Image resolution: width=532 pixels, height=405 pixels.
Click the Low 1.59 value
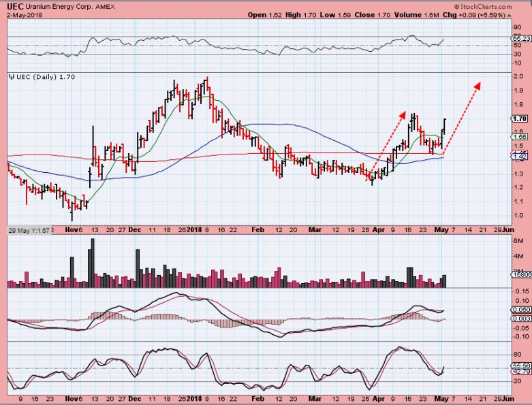pyautogui.click(x=335, y=15)
